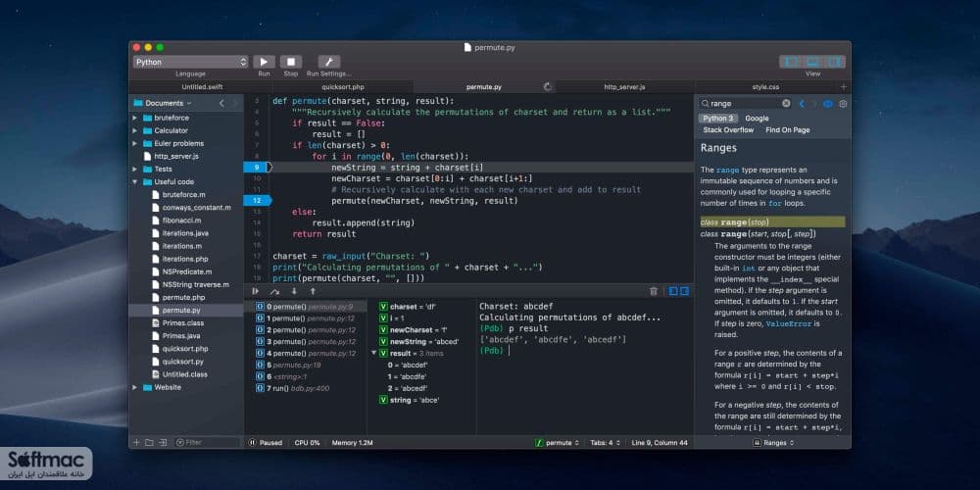Viewport: 980px width, 490px height.
Task: Click the pause icon in the status bar
Action: pyautogui.click(x=252, y=443)
